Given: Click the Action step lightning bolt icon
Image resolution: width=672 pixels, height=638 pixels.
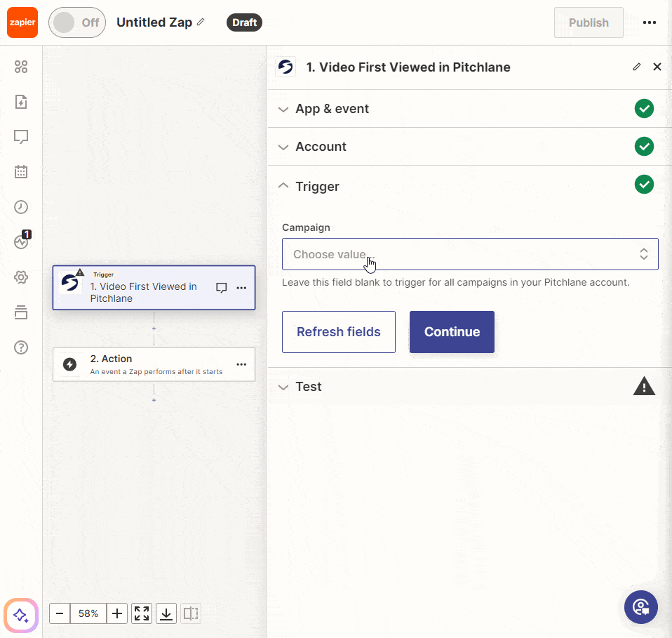Looking at the screenshot, I should (x=69, y=364).
